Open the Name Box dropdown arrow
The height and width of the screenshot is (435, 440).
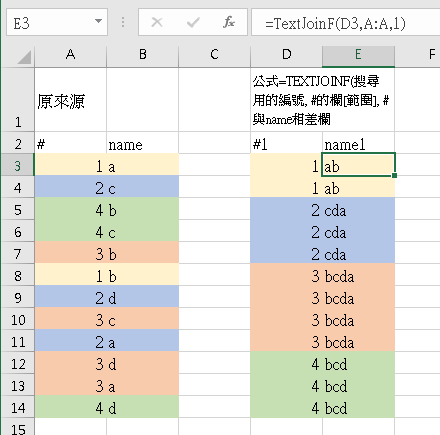98,21
